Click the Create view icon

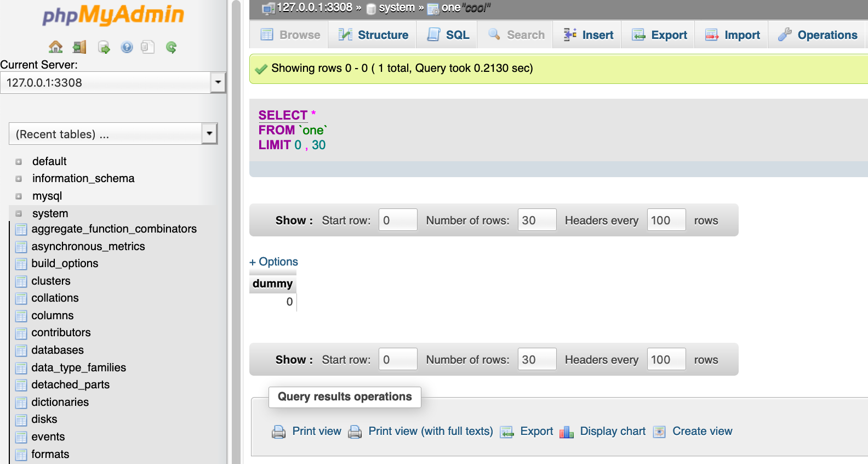pos(660,432)
